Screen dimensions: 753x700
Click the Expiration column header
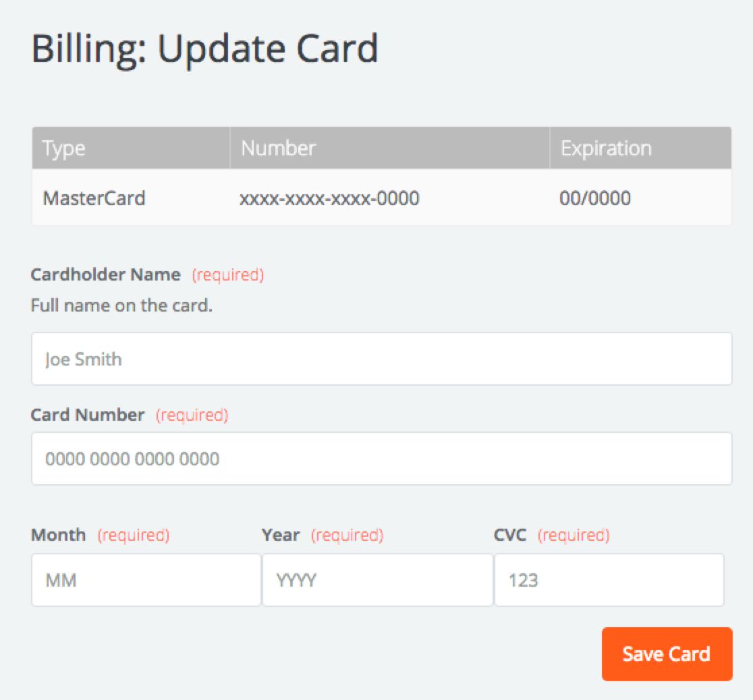606,148
